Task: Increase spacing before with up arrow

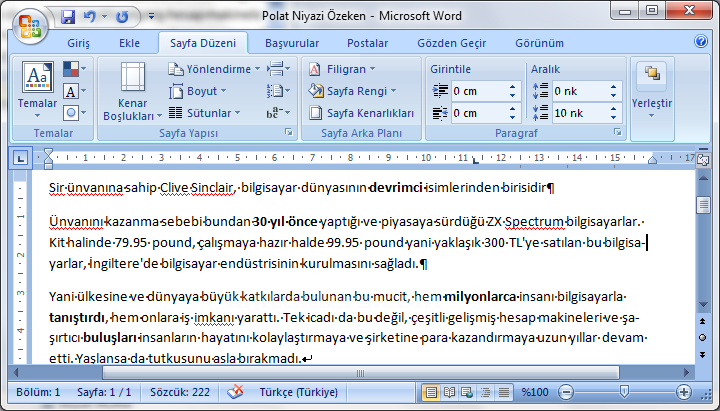Action: (x=613, y=86)
